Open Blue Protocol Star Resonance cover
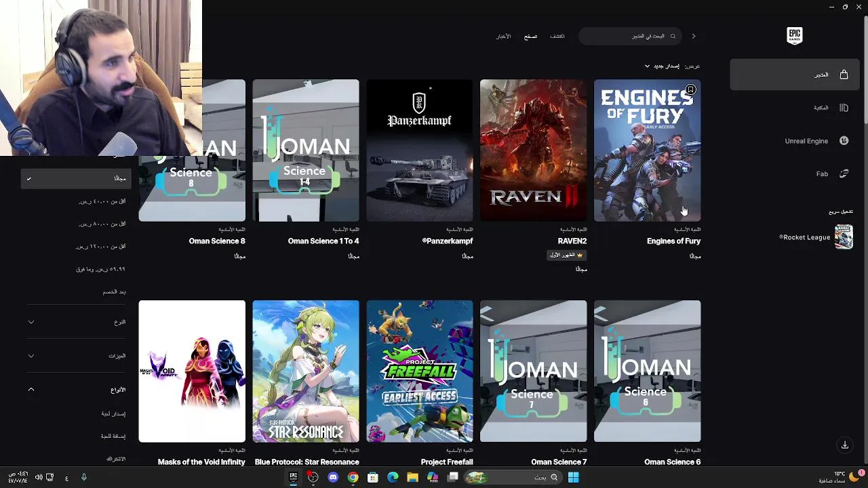Screen dimensions: 868x488 pos(306,371)
